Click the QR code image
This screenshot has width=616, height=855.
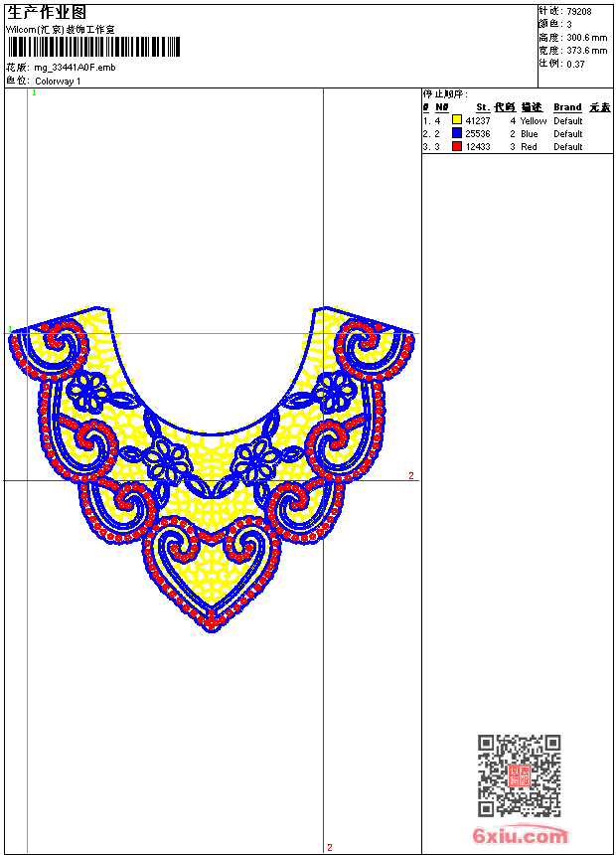click(x=520, y=775)
